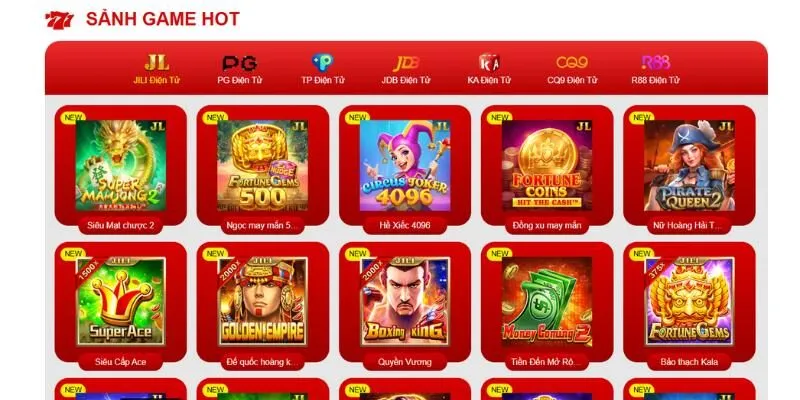Open the SuperAce game thumbnail

pyautogui.click(x=120, y=301)
